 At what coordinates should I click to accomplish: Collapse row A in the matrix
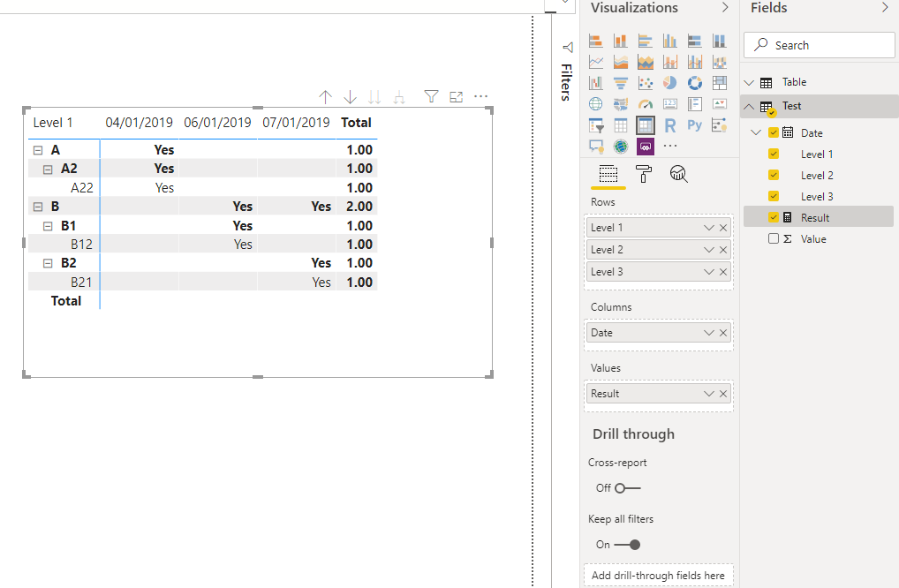click(x=38, y=150)
